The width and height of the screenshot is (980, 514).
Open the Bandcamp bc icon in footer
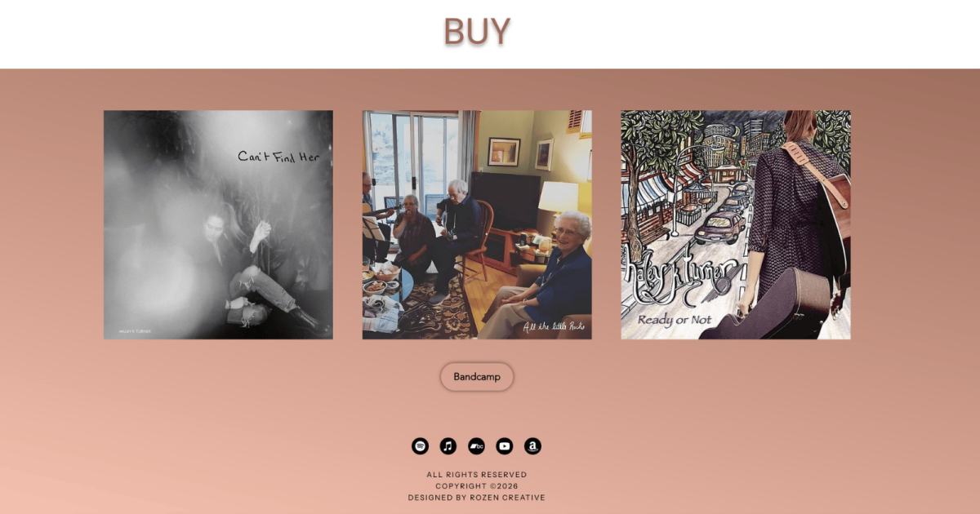tap(476, 446)
